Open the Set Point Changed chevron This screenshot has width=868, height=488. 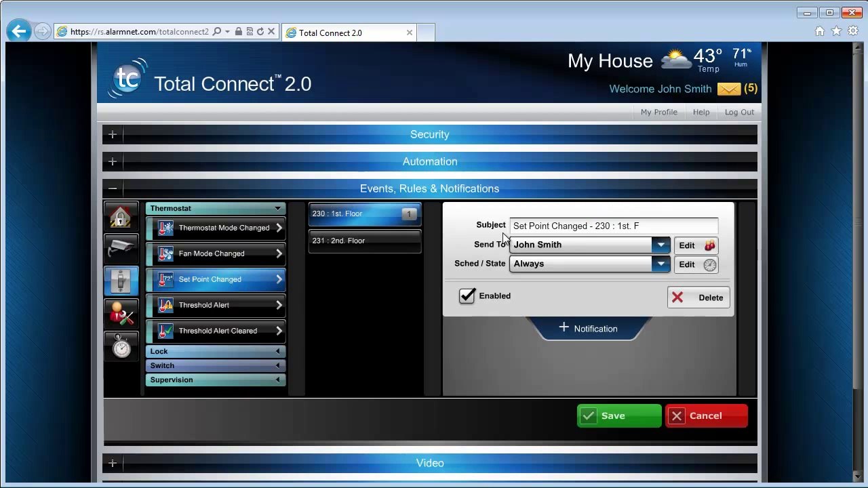point(279,279)
